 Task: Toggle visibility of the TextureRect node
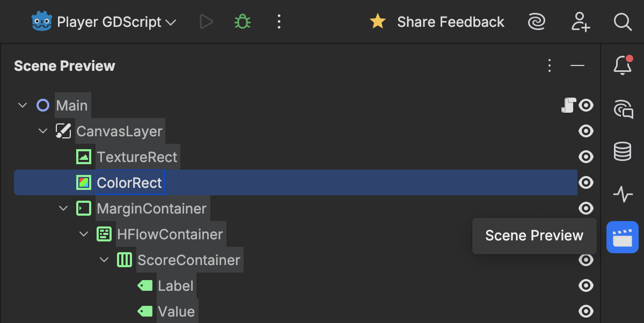click(x=586, y=157)
